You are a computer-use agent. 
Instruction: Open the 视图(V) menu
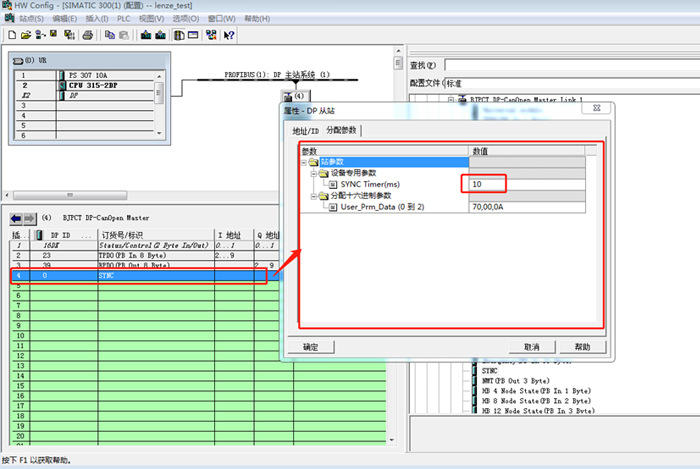[151, 19]
